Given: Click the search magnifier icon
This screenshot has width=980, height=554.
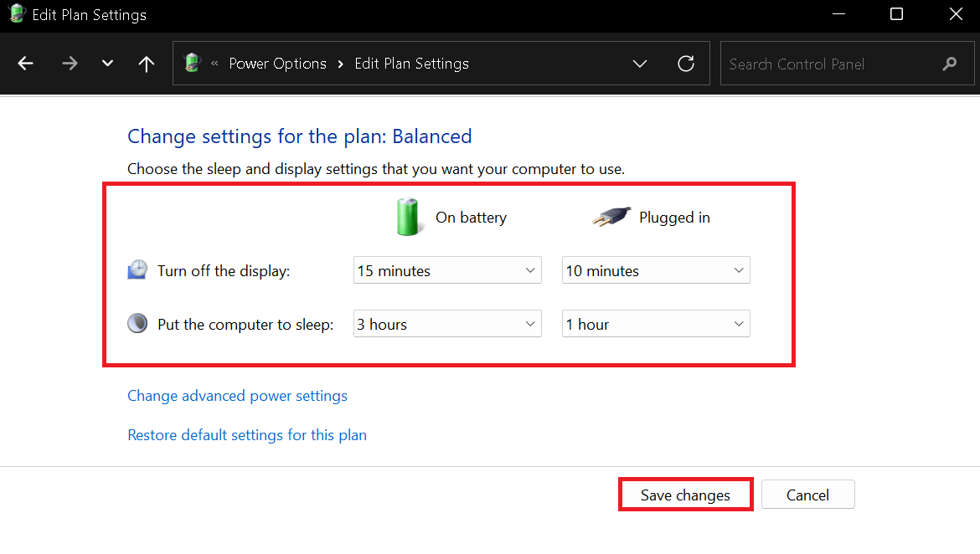Looking at the screenshot, I should [949, 63].
